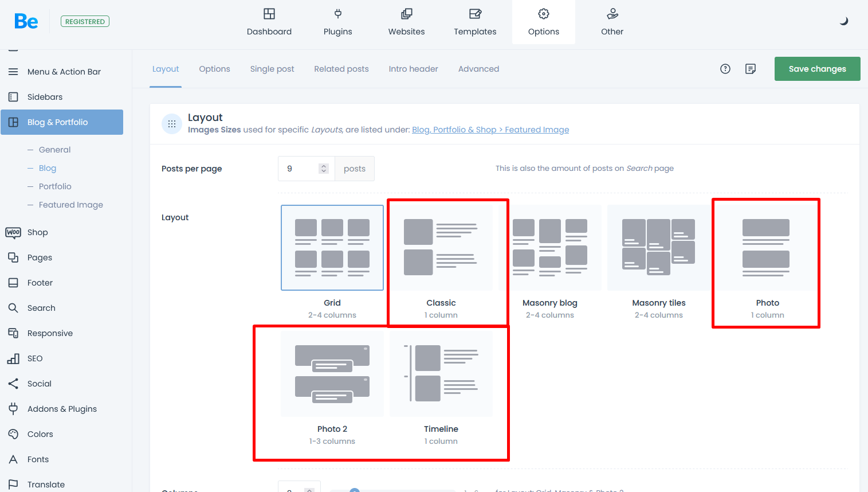Click the Layout section grid dots icon
The width and height of the screenshot is (868, 492).
point(172,124)
